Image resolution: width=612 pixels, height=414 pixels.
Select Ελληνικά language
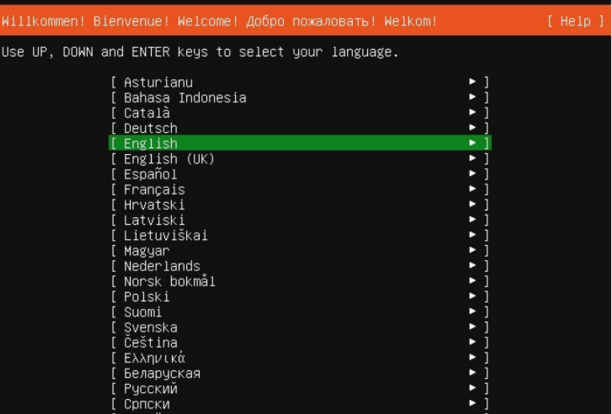299,358
